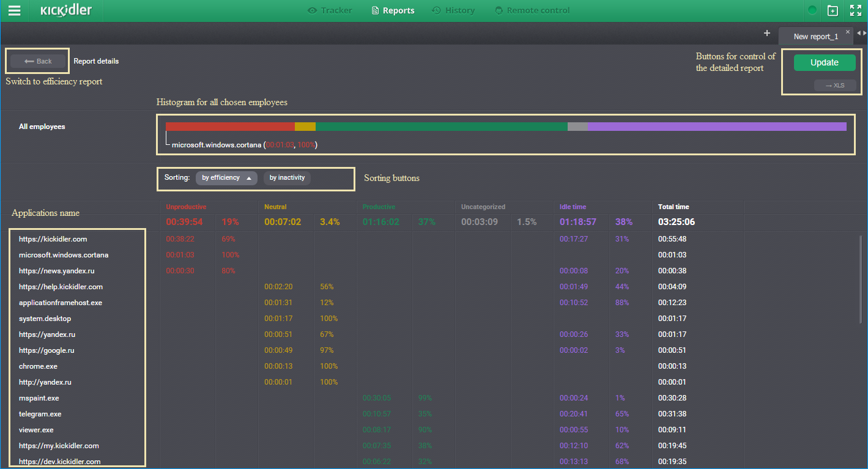Viewport: 868px width, 469px height.
Task: Open the History tab
Action: pyautogui.click(x=453, y=10)
